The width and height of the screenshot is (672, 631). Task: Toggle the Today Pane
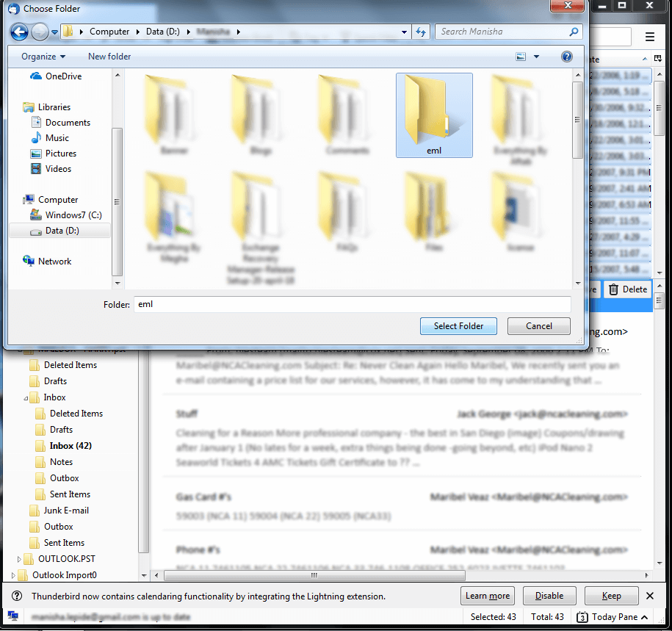[612, 617]
